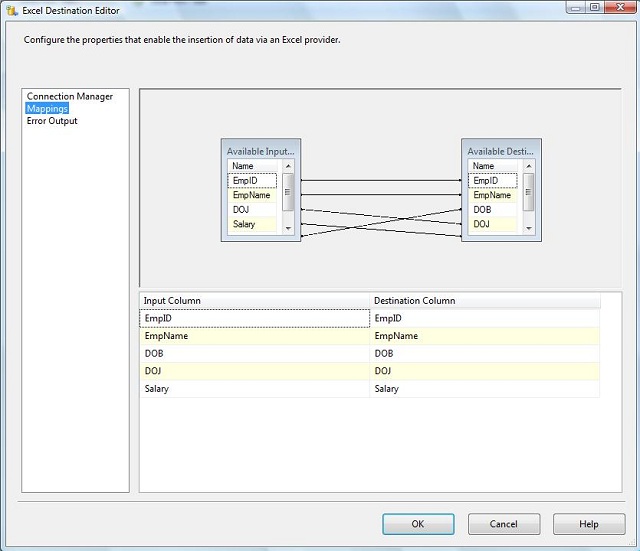Switch to the Error Output page
This screenshot has height=551, width=640.
point(52,121)
